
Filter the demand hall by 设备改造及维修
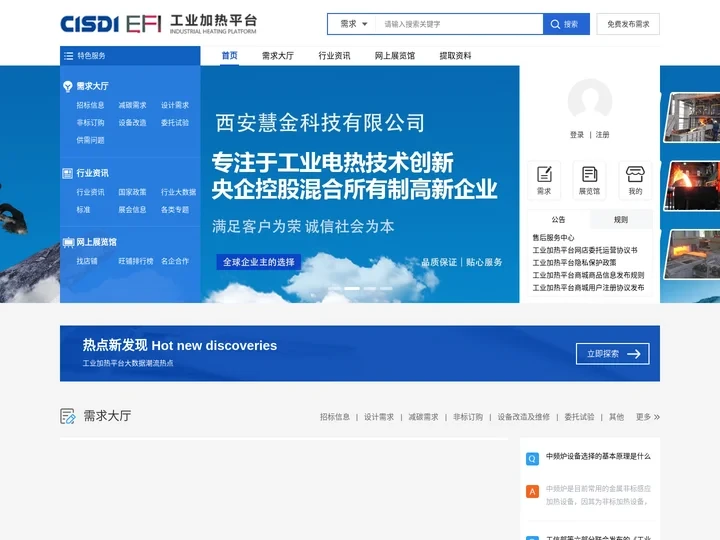click(x=523, y=417)
